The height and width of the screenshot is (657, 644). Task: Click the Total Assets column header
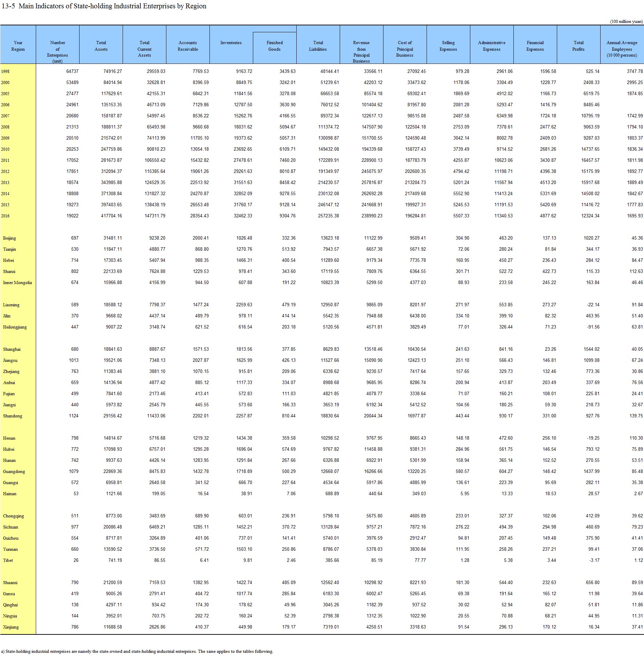(x=101, y=46)
